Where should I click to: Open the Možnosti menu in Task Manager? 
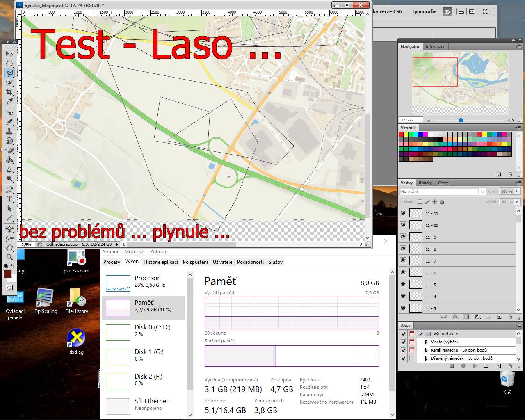pyautogui.click(x=134, y=252)
